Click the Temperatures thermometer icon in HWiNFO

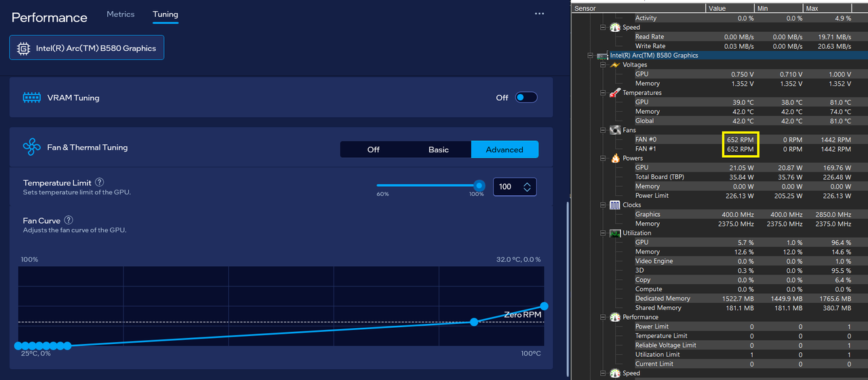[615, 93]
